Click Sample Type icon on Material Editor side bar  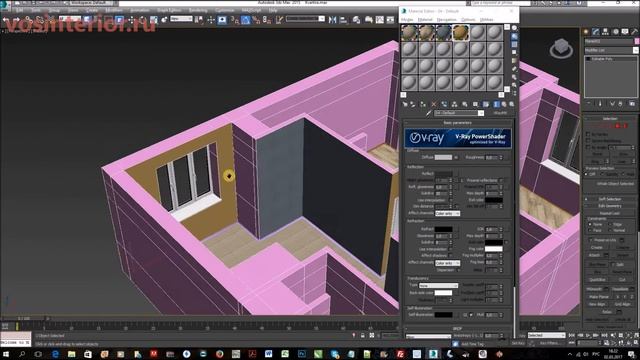(514, 28)
